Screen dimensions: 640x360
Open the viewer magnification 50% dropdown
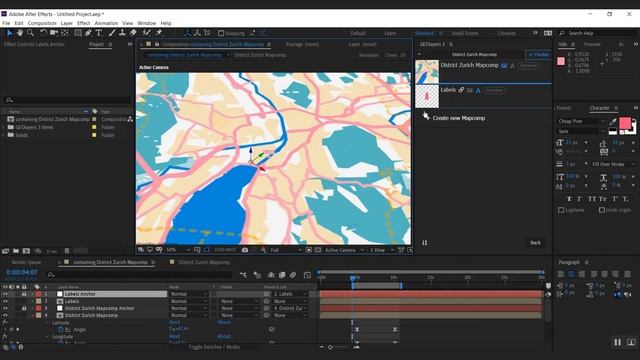click(x=178, y=250)
